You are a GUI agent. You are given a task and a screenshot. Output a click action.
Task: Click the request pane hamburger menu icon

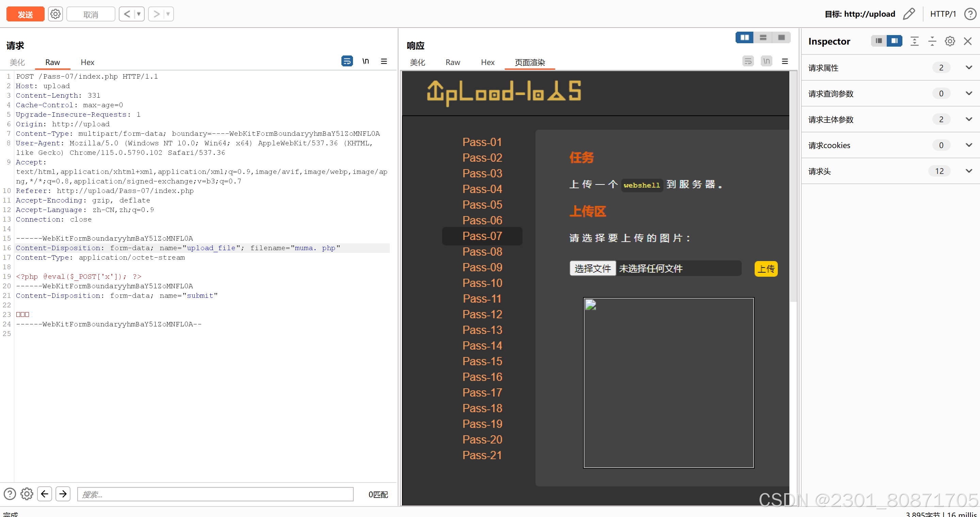(x=384, y=61)
